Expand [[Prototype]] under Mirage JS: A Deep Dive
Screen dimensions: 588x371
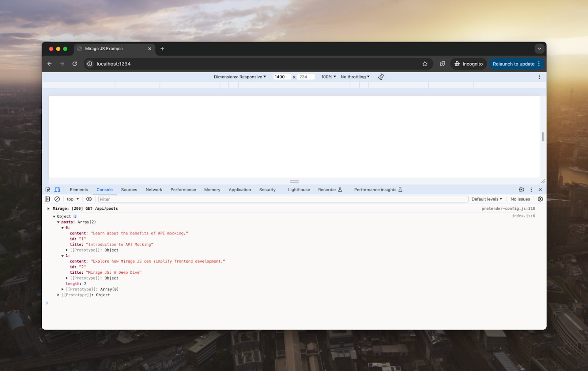click(67, 278)
